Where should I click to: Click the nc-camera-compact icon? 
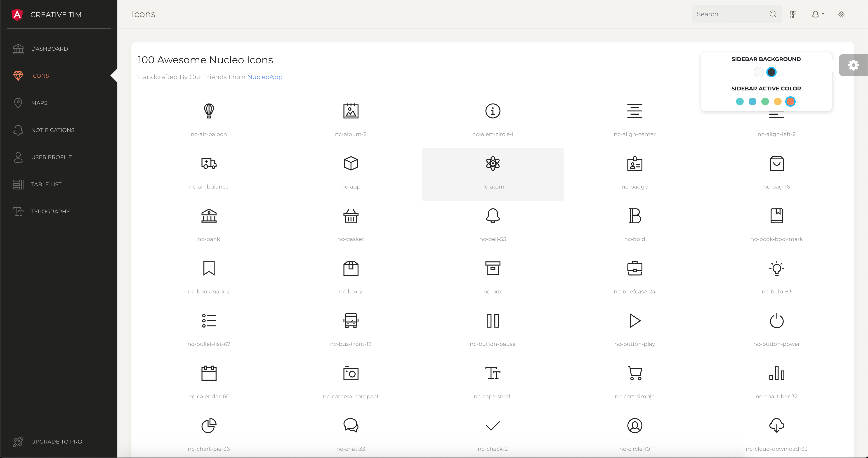350,373
